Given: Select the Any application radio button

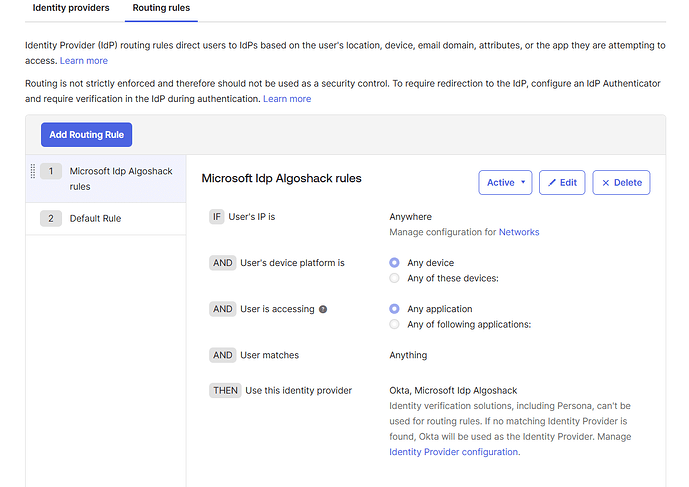Looking at the screenshot, I should [395, 309].
